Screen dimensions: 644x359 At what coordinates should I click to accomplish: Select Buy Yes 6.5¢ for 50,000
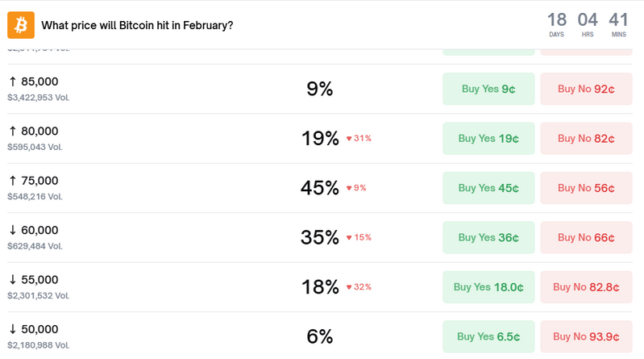pyautogui.click(x=488, y=336)
